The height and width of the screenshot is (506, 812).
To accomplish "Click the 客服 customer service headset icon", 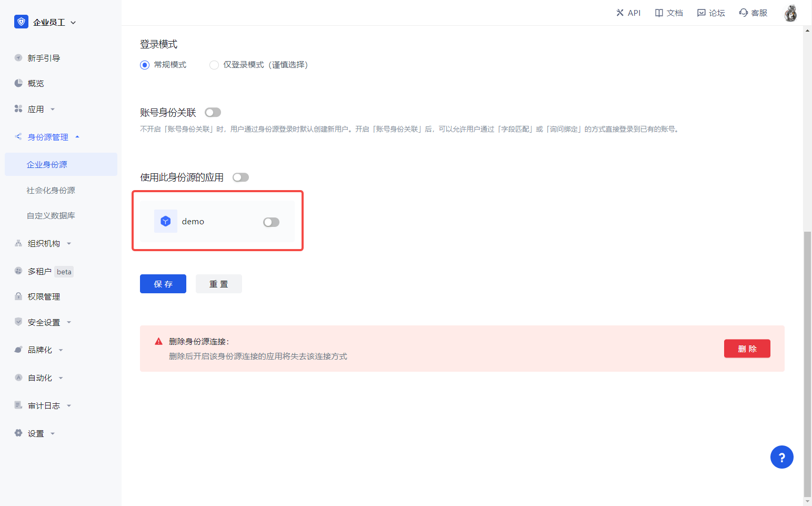I will 743,13.
